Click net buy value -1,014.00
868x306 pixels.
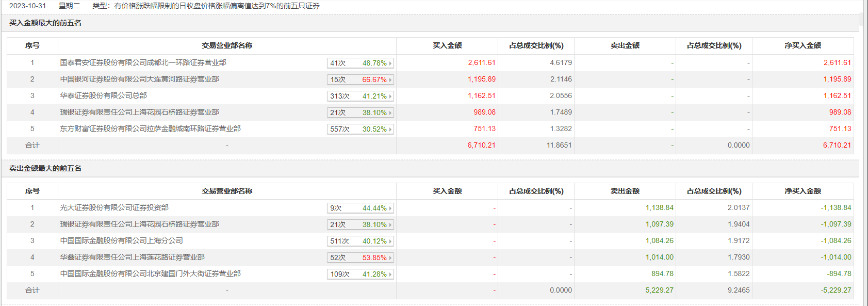[x=836, y=257]
